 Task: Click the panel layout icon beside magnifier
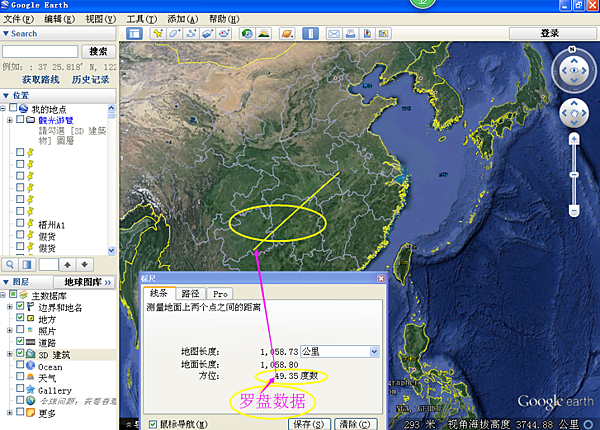tap(27, 265)
